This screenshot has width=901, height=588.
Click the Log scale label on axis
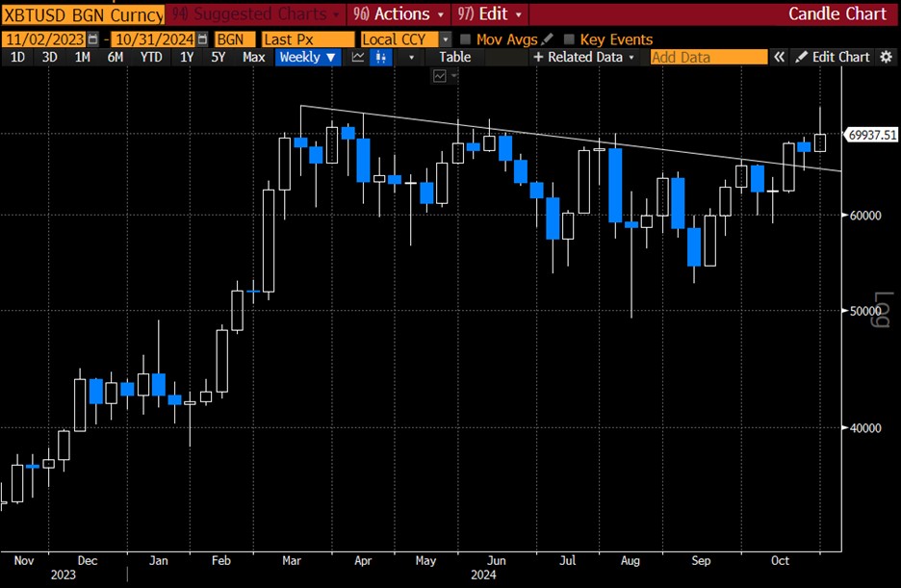click(x=885, y=310)
